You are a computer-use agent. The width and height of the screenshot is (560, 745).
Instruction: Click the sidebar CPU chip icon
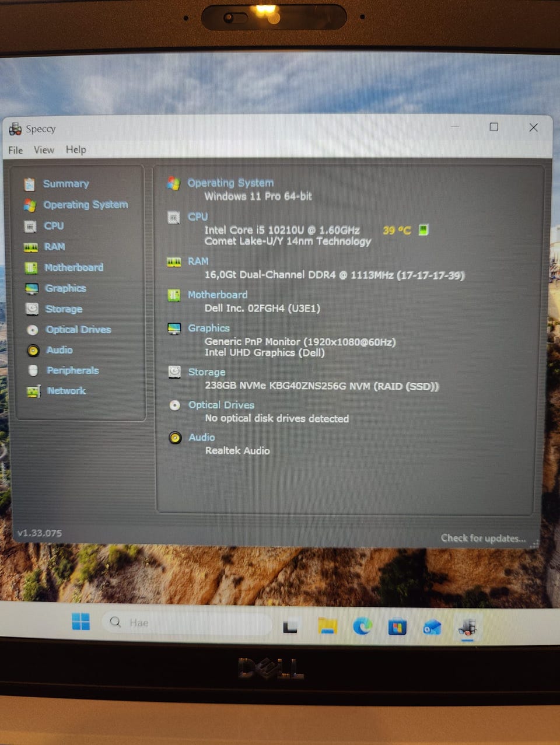[30, 226]
